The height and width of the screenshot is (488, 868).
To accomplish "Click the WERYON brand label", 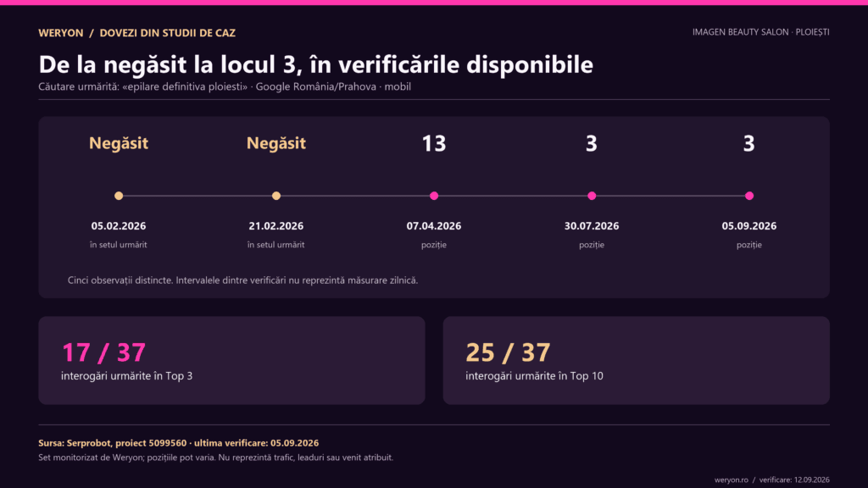I will click(61, 33).
